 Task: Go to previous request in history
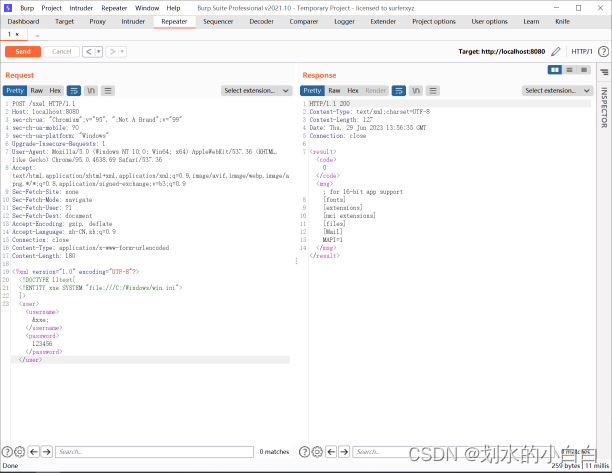pos(89,52)
